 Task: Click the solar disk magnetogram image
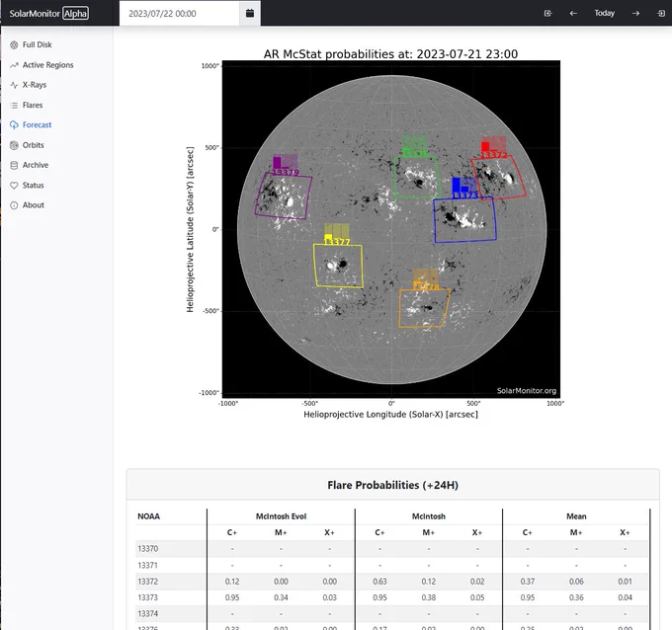point(391,229)
